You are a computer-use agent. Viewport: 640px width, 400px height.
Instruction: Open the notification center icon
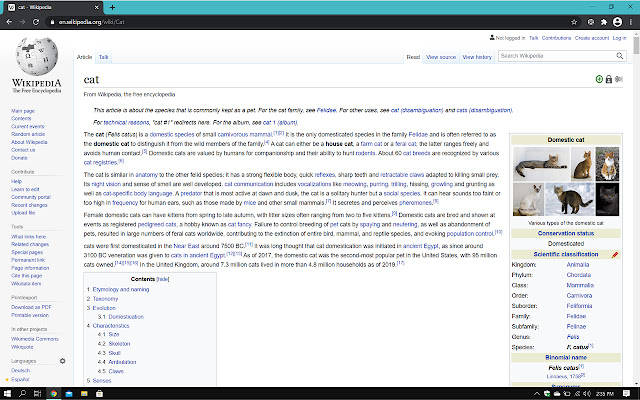click(626, 393)
